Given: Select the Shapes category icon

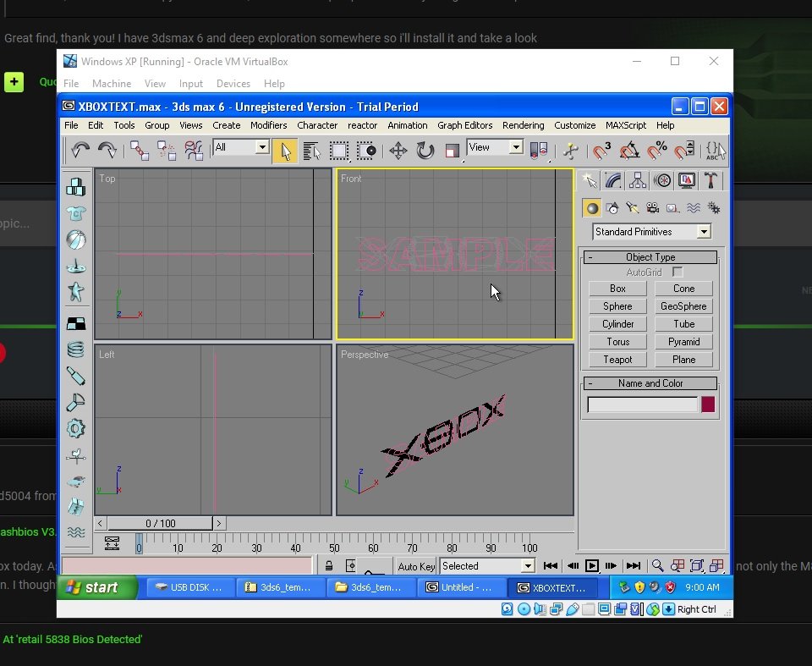Looking at the screenshot, I should pyautogui.click(x=612, y=208).
